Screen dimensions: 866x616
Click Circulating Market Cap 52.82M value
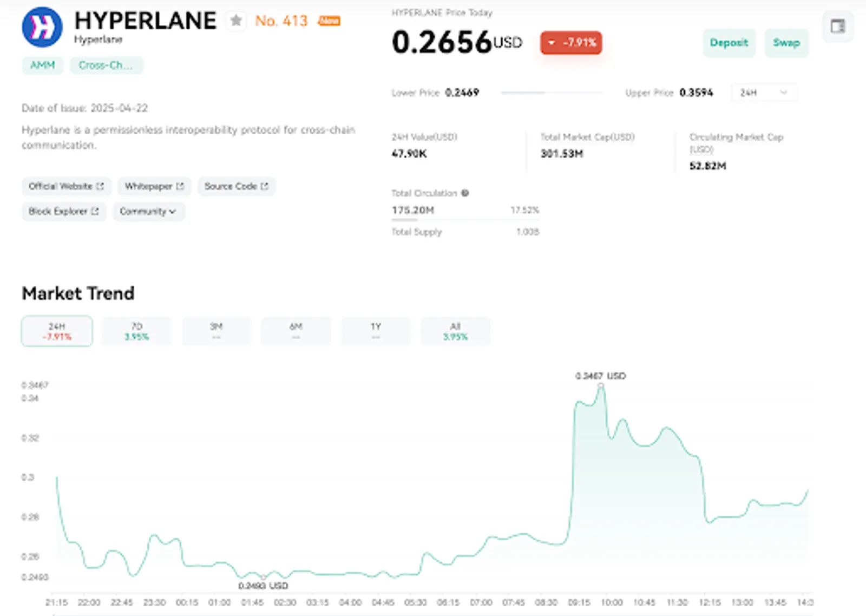(x=708, y=166)
